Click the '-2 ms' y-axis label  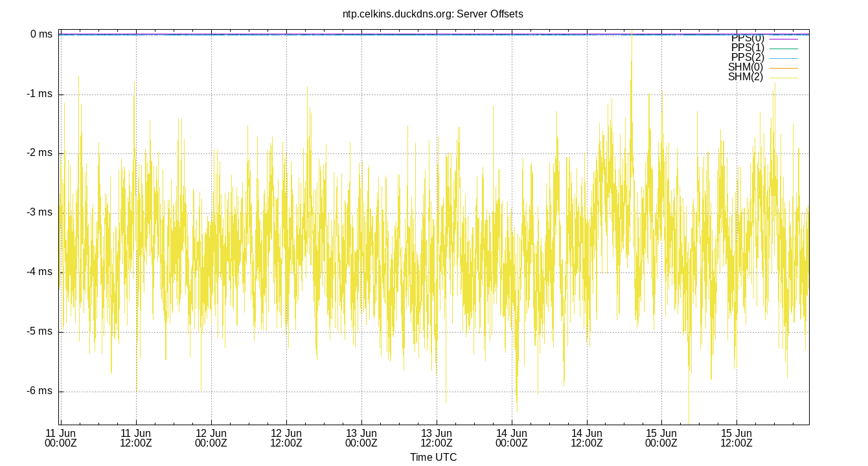coord(40,153)
